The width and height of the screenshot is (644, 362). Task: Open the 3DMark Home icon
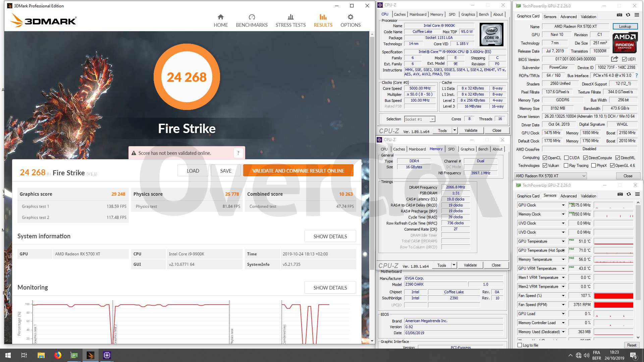[220, 17]
